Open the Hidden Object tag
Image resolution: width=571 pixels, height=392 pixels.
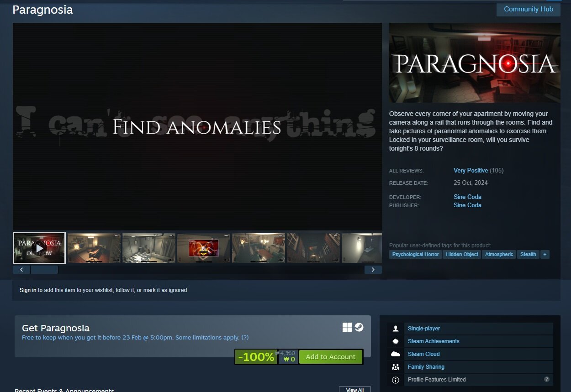[462, 254]
